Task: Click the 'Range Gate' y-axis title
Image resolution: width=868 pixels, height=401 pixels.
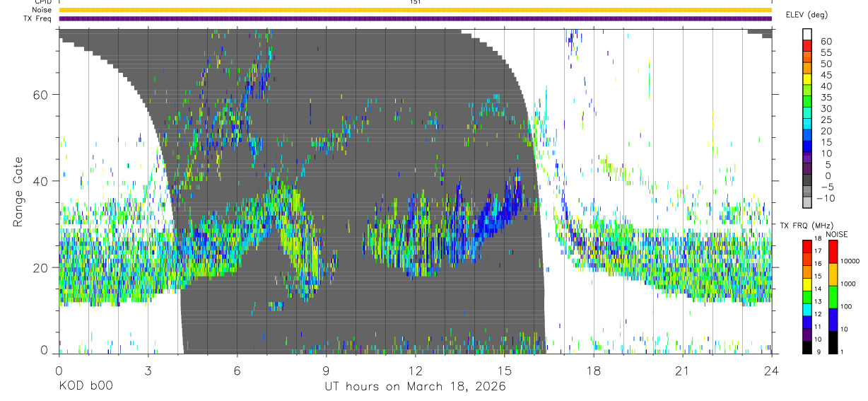Action: coord(19,192)
